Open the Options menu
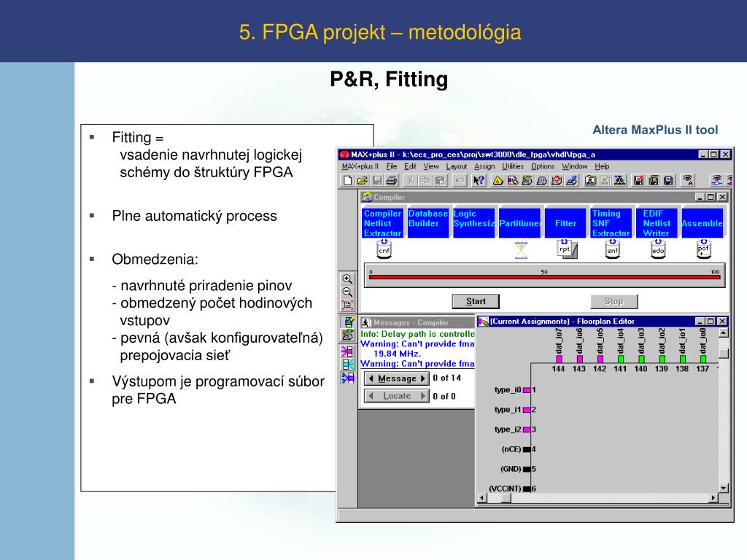 (x=543, y=166)
